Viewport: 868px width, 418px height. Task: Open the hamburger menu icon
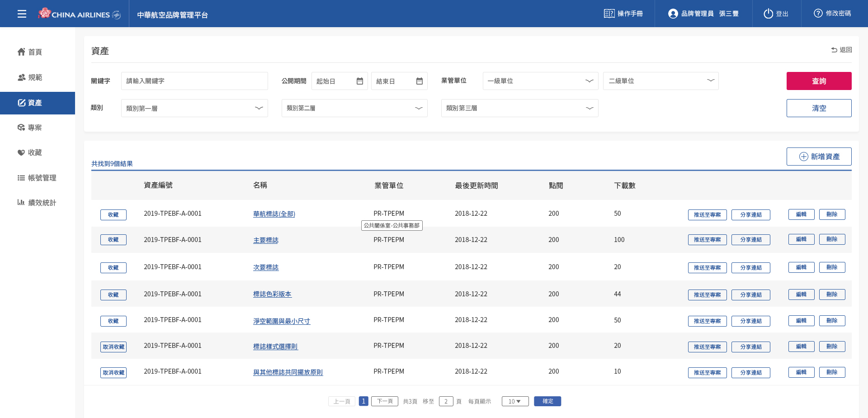click(x=22, y=14)
